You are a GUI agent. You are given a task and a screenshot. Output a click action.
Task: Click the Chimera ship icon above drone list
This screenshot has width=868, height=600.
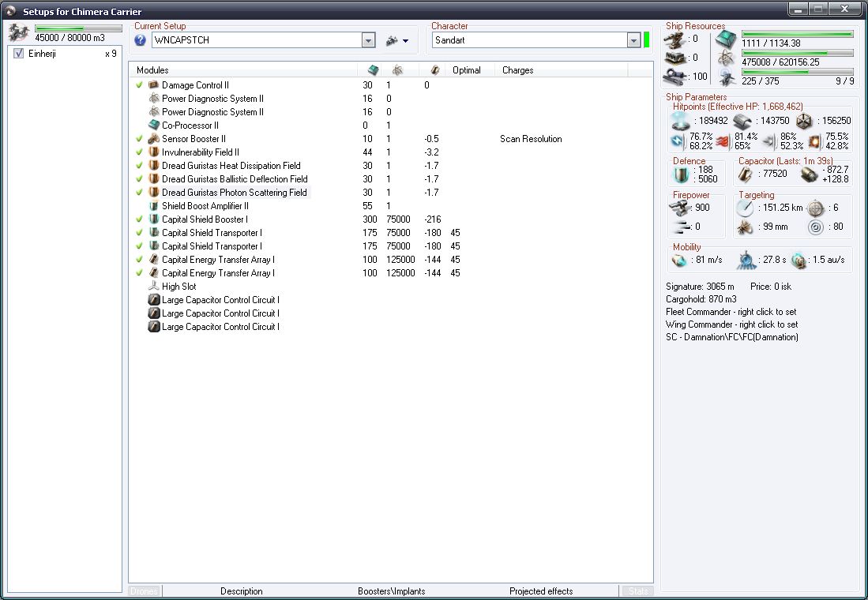18,33
